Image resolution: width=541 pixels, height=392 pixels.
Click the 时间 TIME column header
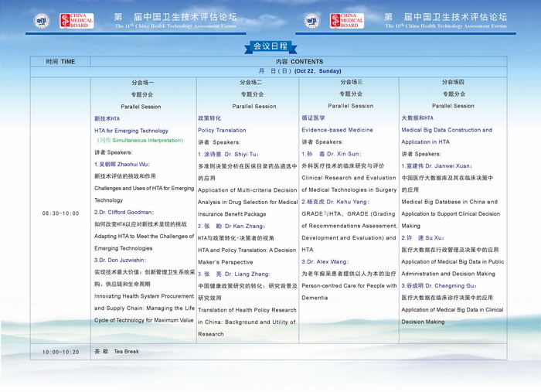60,62
